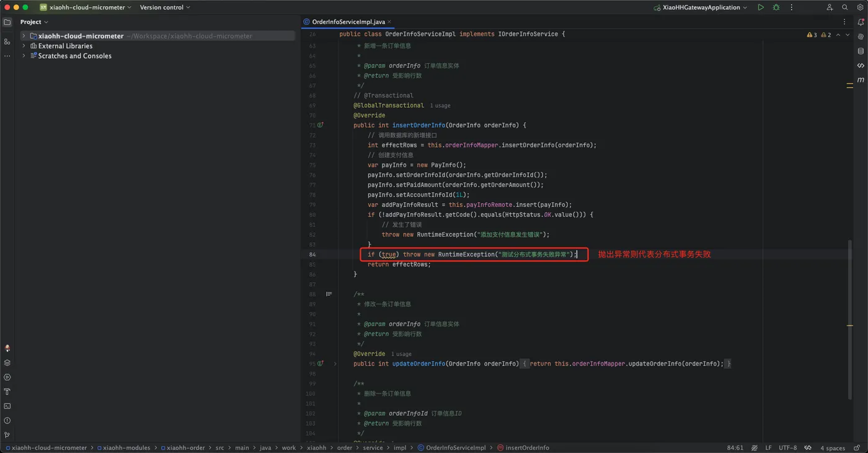Open editor tab options menu
Image resolution: width=868 pixels, height=453 pixels.
(x=844, y=22)
